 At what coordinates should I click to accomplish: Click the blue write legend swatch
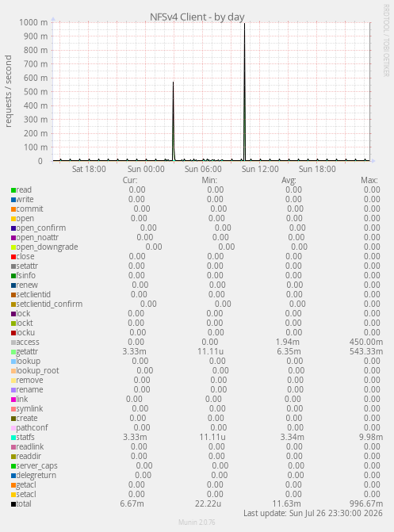click(x=13, y=200)
